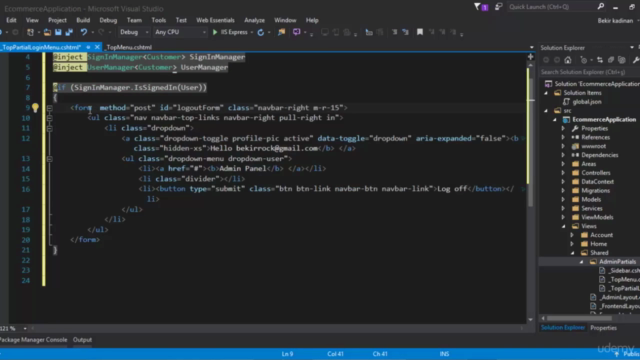Viewport: 640px width, 360px height.
Task: Open the Web Essentials menu
Action: 215,20
